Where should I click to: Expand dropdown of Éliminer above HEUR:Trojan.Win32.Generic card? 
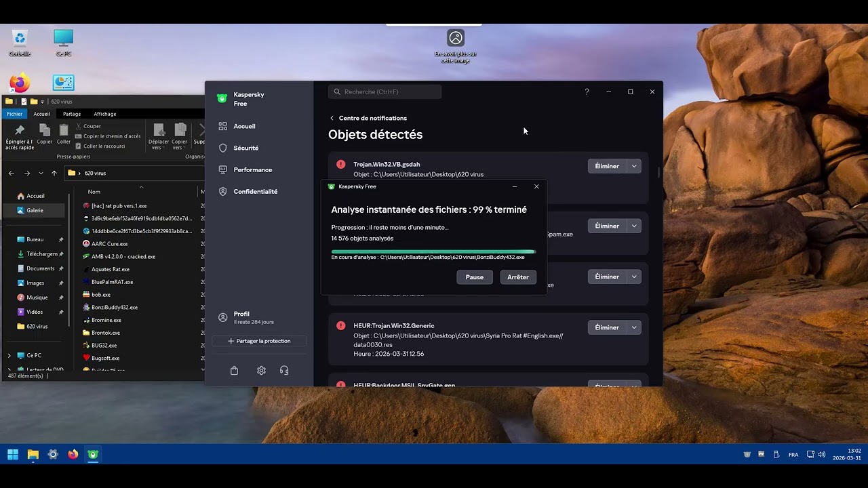coord(634,277)
